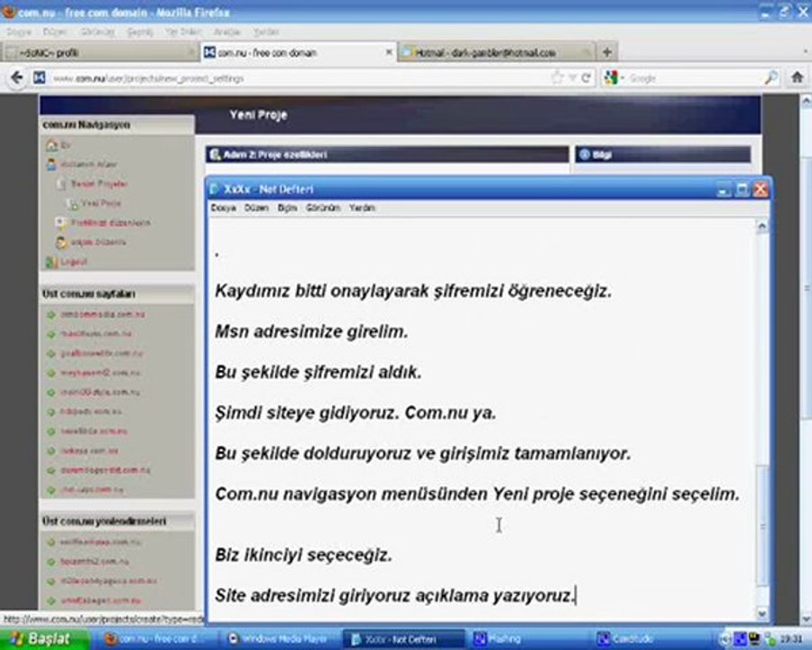The width and height of the screenshot is (812, 650).
Task: Close the com.nu tab
Action: [388, 52]
